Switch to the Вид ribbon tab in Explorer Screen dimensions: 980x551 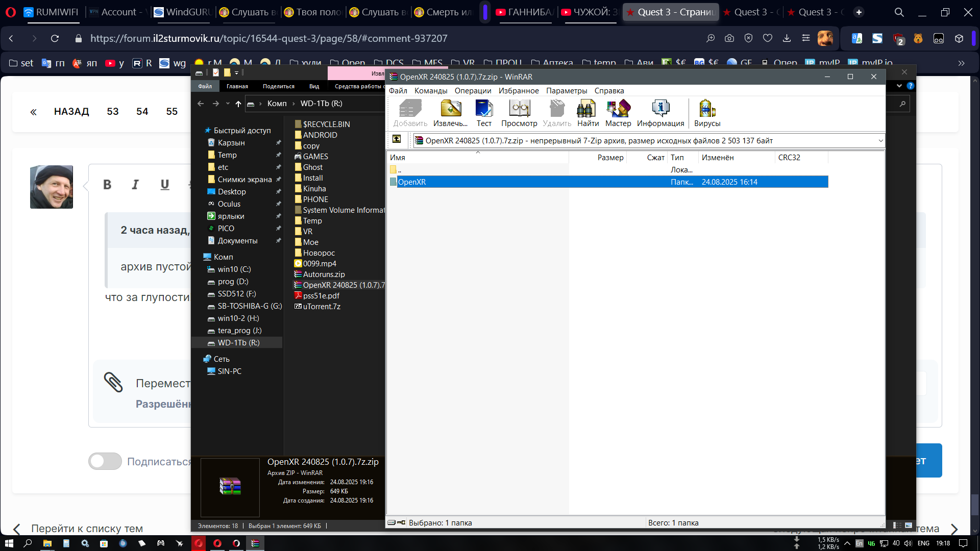click(314, 86)
